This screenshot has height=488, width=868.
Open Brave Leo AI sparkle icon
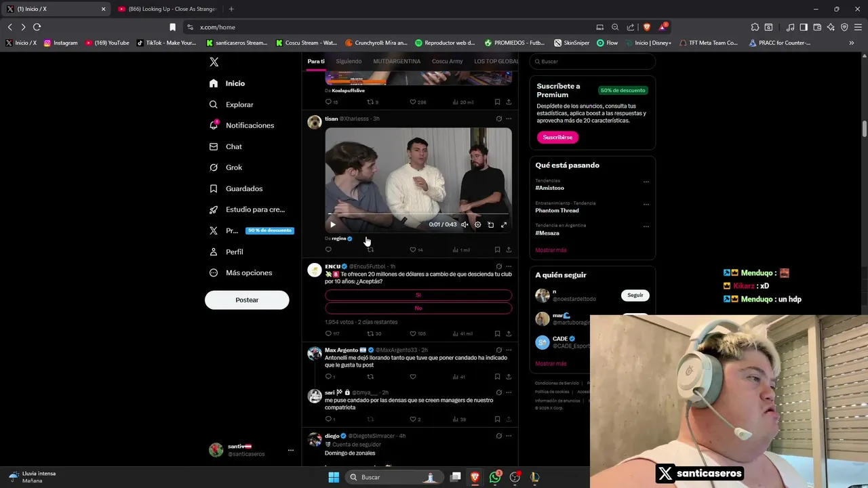(x=831, y=27)
